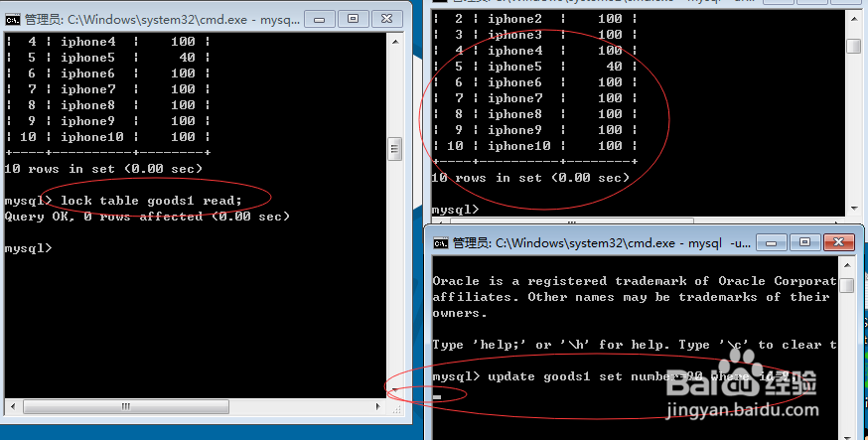Click value '40' in left window
This screenshot has height=440, width=868.
coord(187,58)
